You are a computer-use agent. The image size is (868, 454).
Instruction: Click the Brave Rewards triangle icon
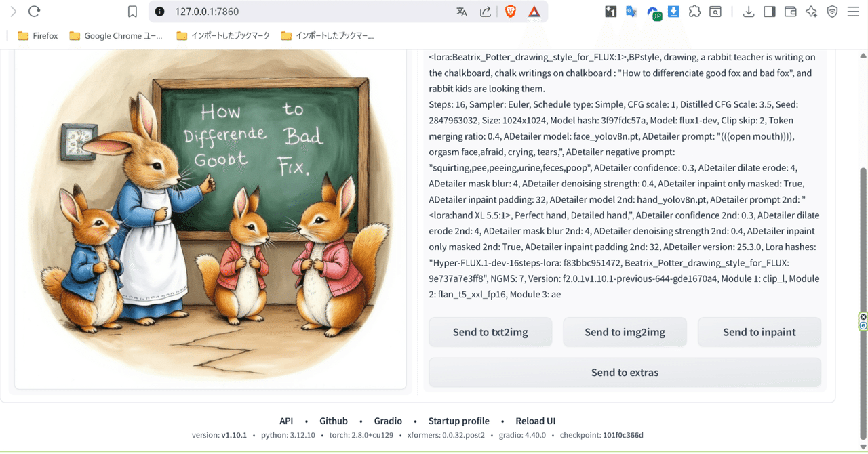point(535,11)
